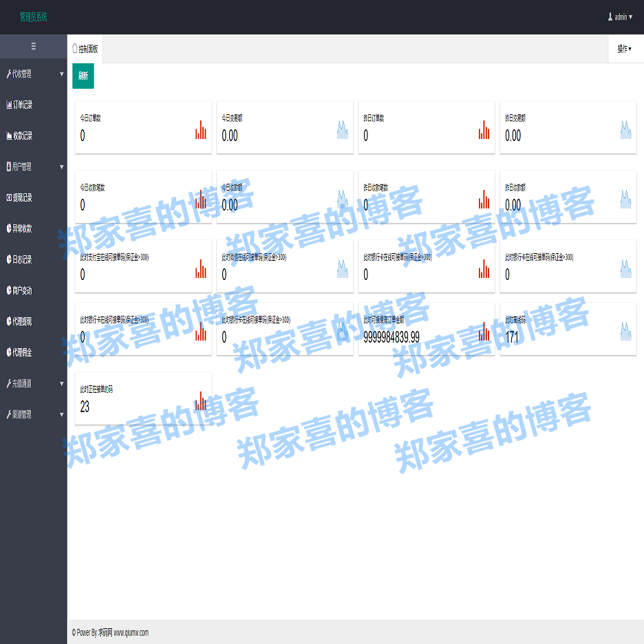Click the area chart icon on 今日交易额 card
Image resolution: width=644 pixels, height=644 pixels.
342,130
